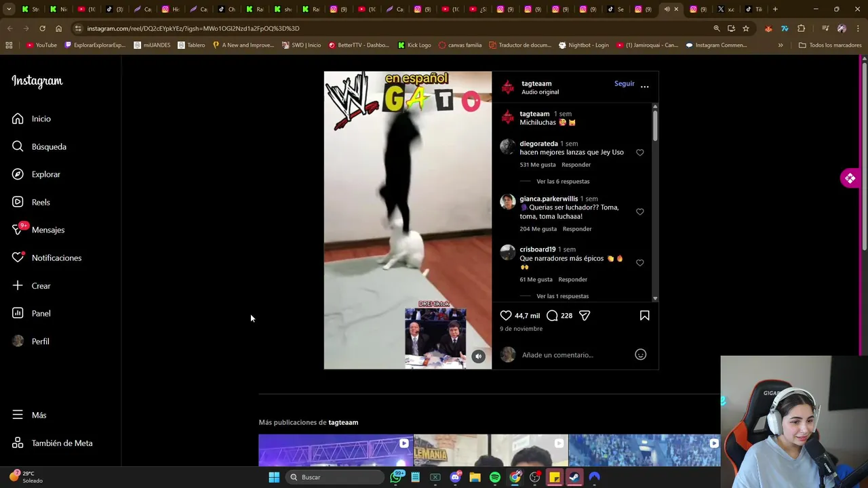Viewport: 868px width, 488px height.
Task: Open Mensajes with the 9+ badge
Action: 39,230
